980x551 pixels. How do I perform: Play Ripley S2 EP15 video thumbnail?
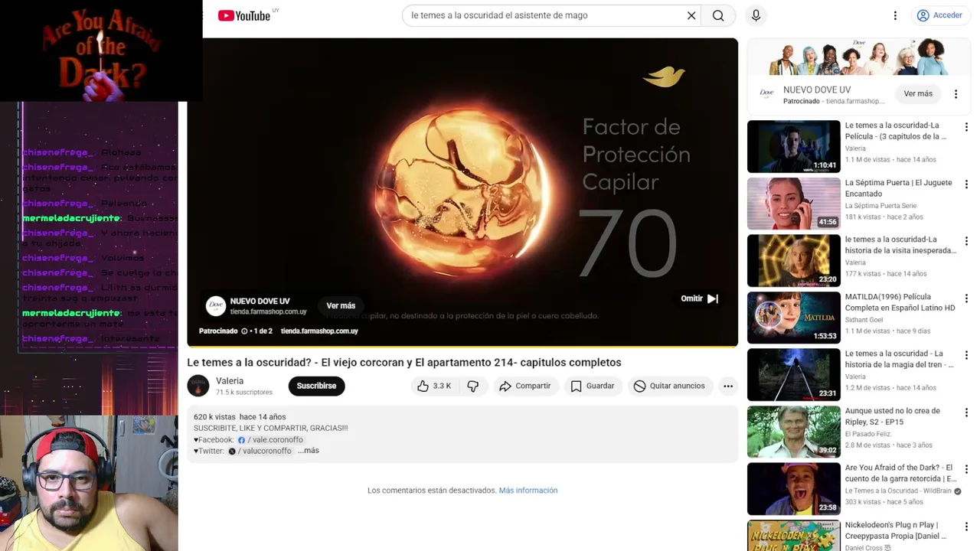(794, 432)
